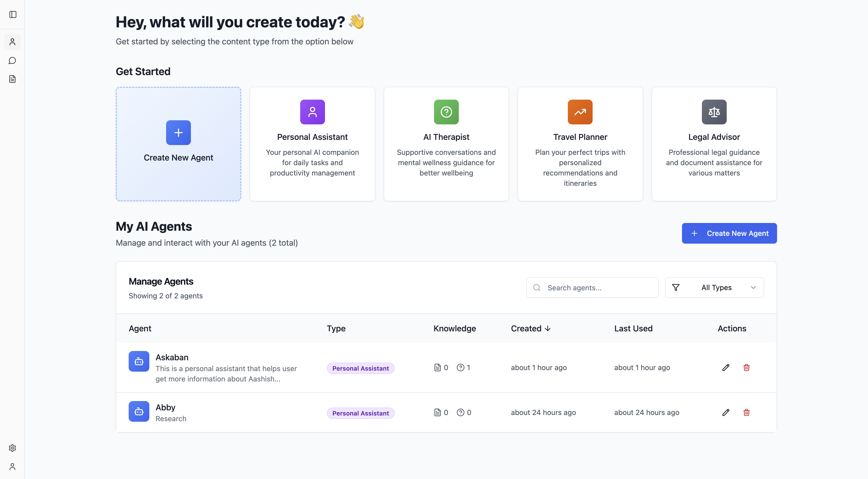
Task: Click Askaban's description starting 'This is a personal assistant'
Action: pos(226,374)
